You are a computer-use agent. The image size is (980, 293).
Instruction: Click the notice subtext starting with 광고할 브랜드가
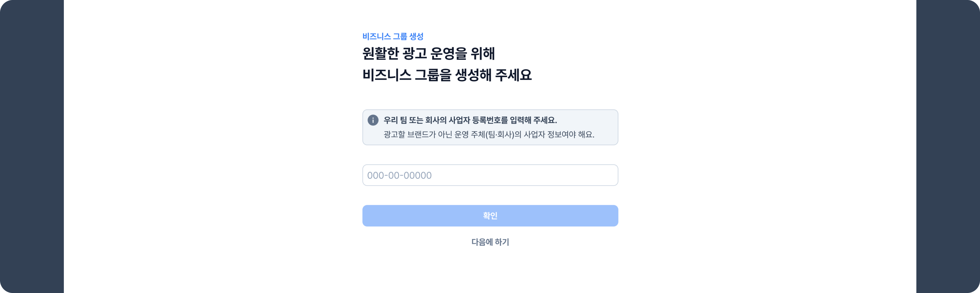click(489, 134)
